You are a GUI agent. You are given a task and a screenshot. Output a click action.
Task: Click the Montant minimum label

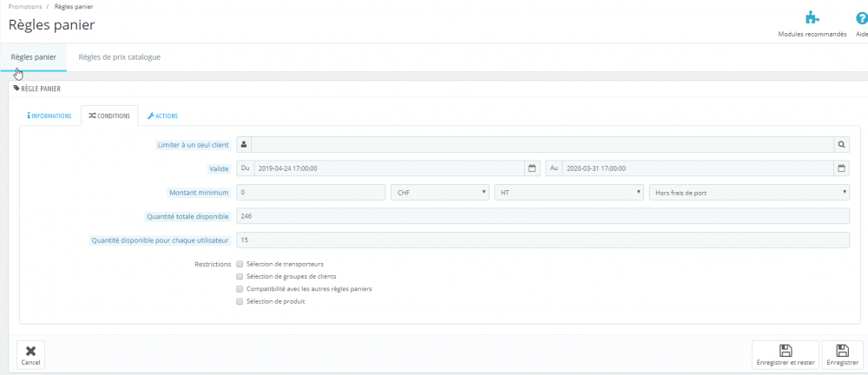199,193
